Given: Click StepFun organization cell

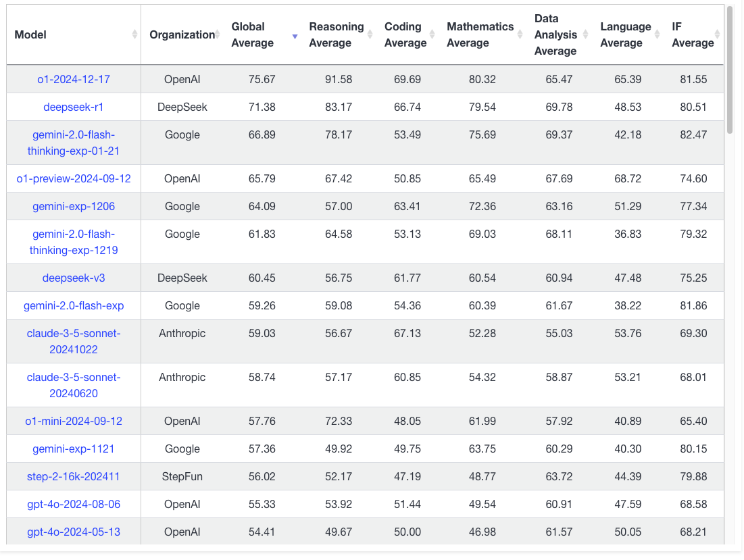Looking at the screenshot, I should tap(182, 476).
